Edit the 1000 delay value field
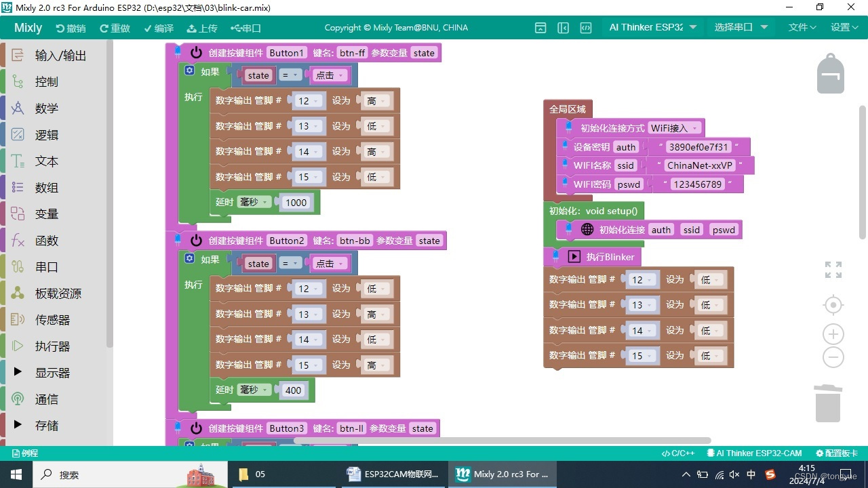This screenshot has width=868, height=488. pyautogui.click(x=296, y=202)
